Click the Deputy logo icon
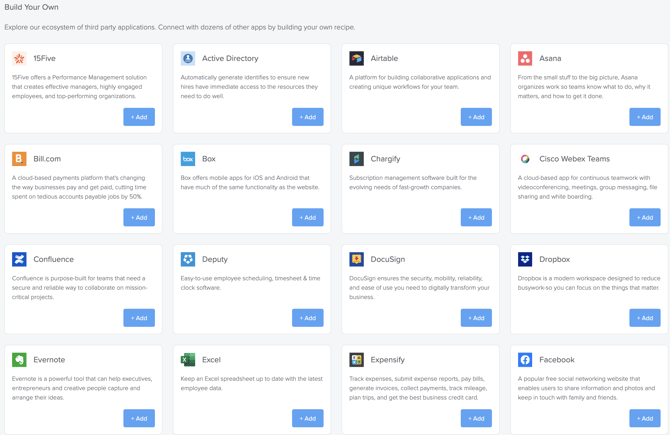670x435 pixels. 188,259
